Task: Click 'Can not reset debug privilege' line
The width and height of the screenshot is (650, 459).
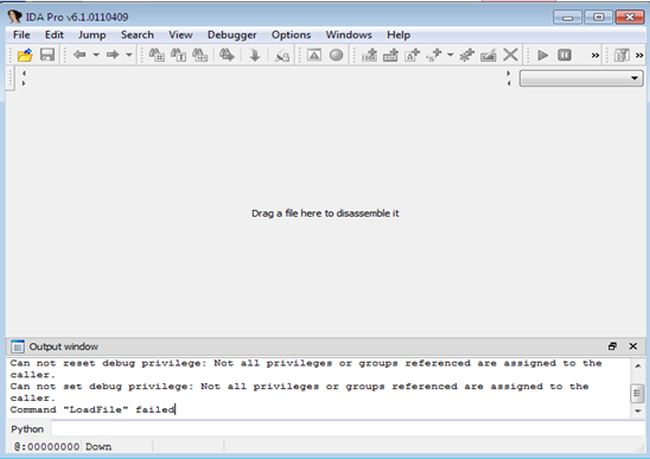Action: click(306, 369)
